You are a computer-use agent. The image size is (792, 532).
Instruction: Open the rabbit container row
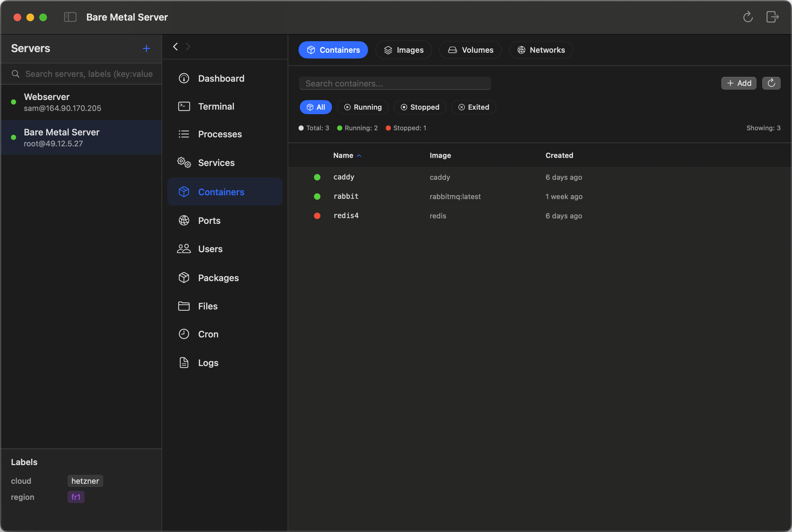coord(539,197)
